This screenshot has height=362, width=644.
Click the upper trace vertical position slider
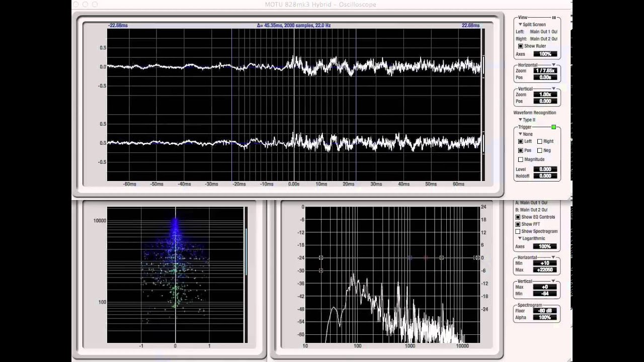[x=484, y=66]
